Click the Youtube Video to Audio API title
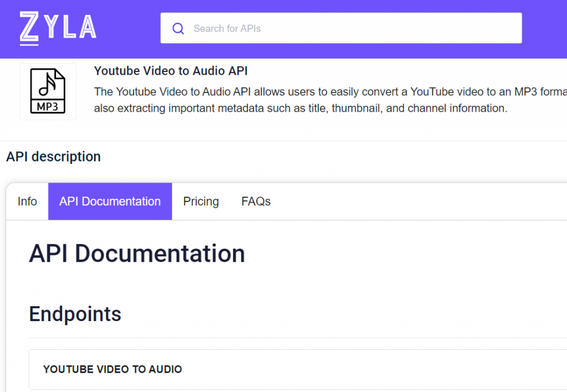Screen dimensions: 567x392 (x=171, y=71)
